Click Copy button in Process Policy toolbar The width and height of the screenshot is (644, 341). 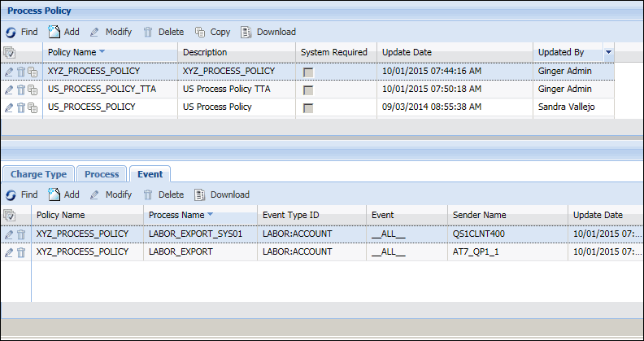[212, 33]
